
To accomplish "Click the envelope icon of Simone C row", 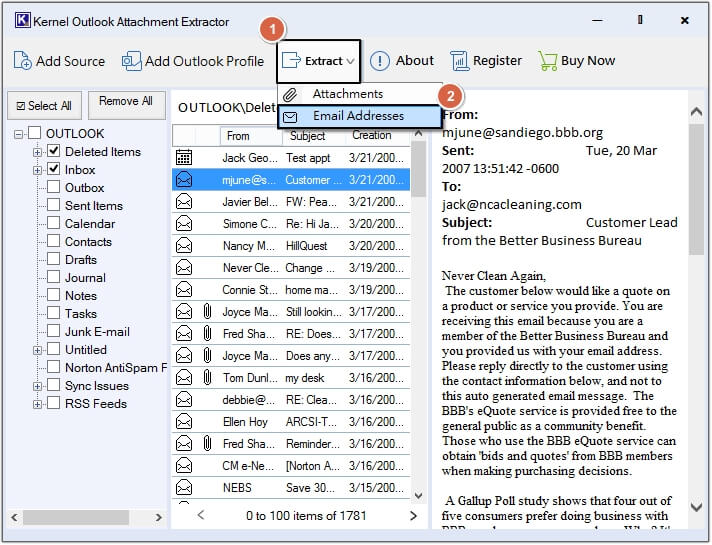I will tap(184, 224).
